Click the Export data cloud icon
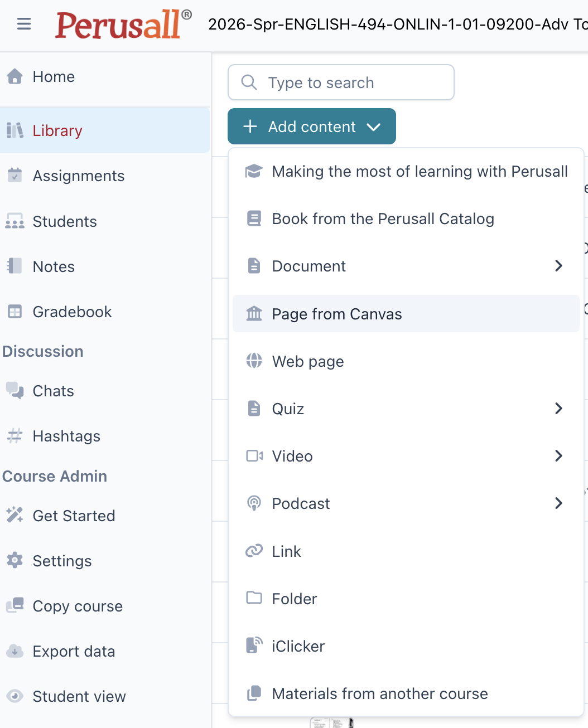588x728 pixels. pos(15,651)
